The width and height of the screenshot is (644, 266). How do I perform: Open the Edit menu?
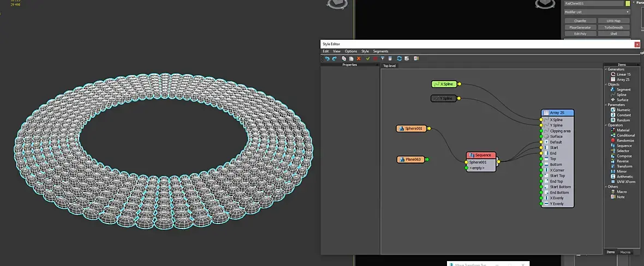click(x=325, y=51)
